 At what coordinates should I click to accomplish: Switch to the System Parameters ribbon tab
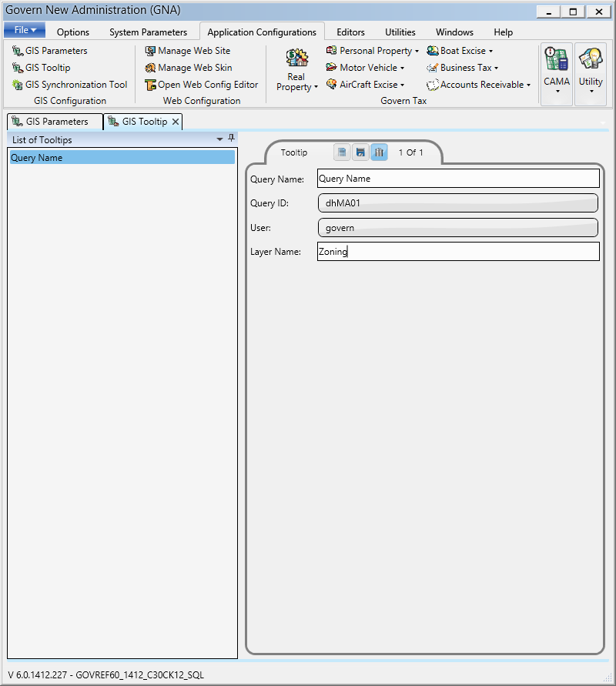tap(148, 32)
